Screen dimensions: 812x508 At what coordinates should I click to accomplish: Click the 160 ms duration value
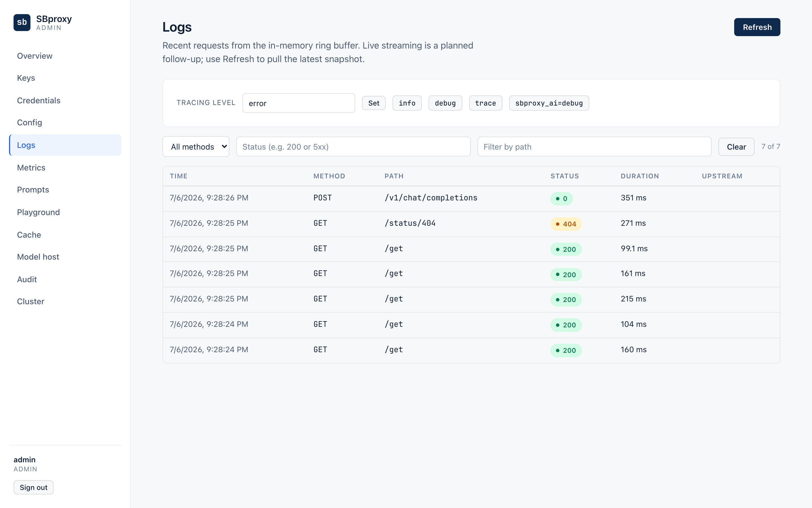[x=634, y=349]
